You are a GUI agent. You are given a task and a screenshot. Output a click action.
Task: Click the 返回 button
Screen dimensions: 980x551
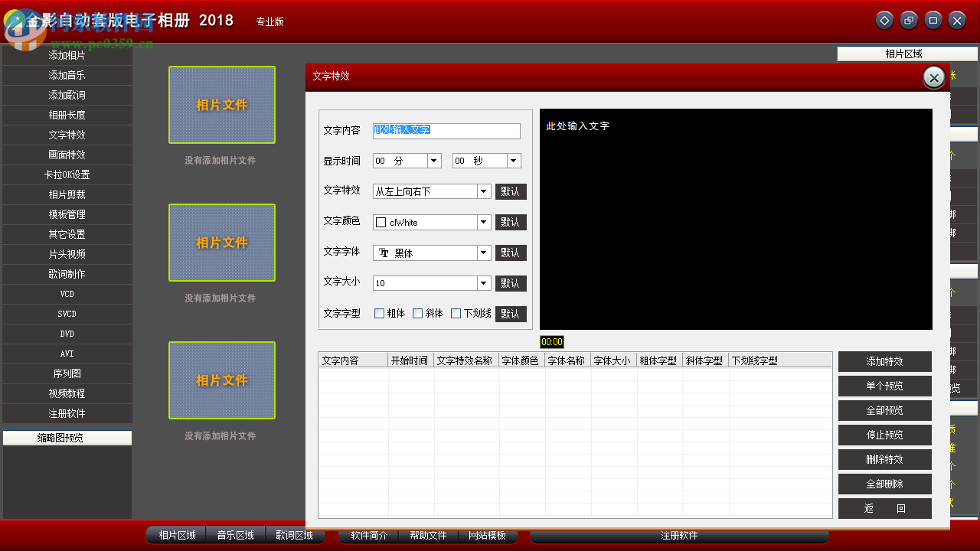884,508
